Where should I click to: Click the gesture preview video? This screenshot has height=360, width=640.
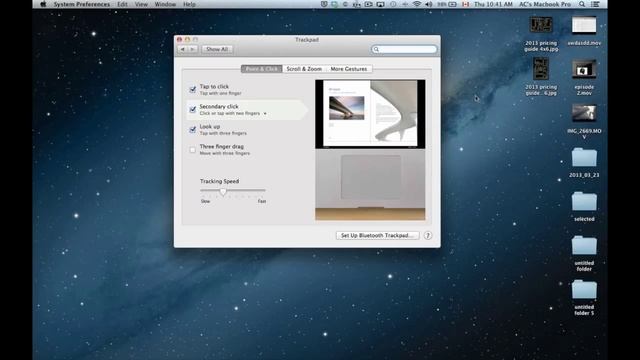click(370, 150)
